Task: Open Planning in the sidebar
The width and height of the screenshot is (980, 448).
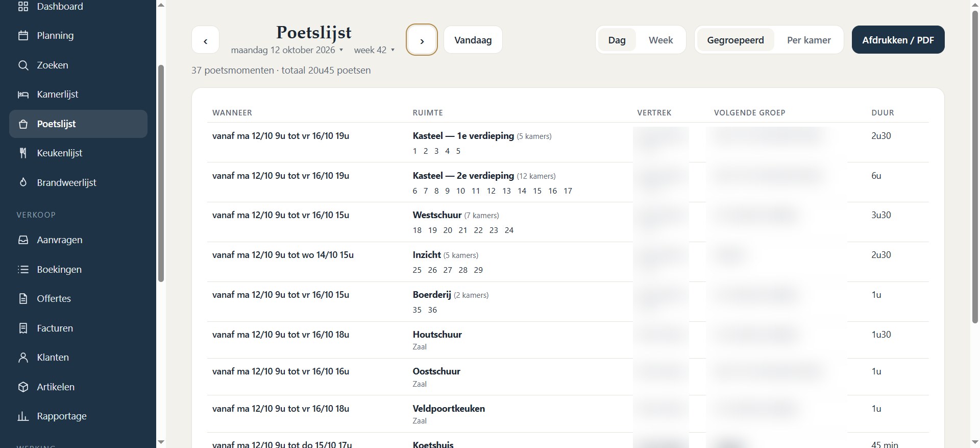Action: 78,36
